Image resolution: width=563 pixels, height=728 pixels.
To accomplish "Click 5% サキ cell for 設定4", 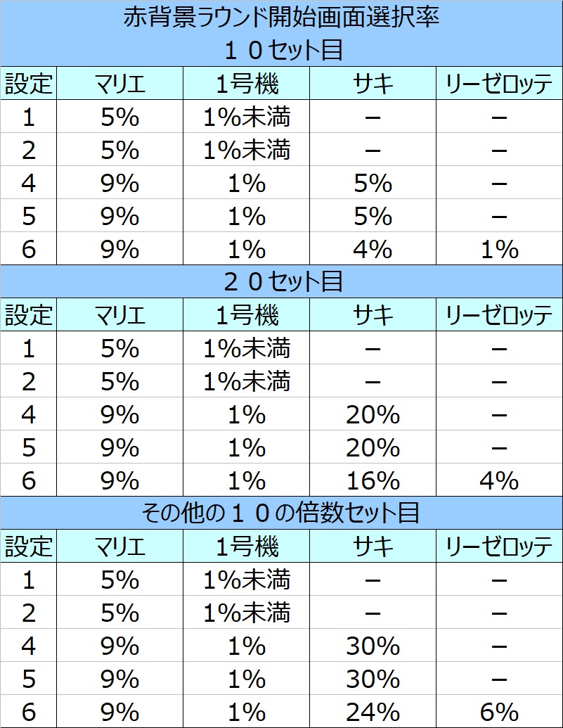I will (373, 184).
